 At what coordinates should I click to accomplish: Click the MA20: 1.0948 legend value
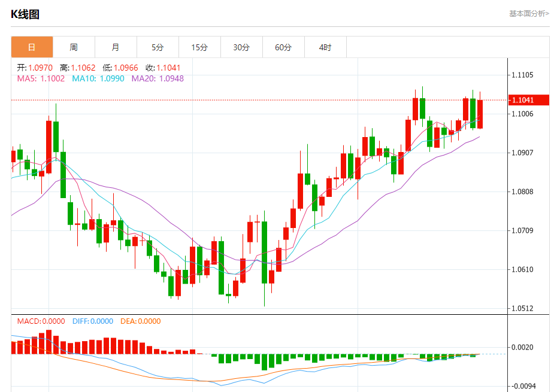pos(158,78)
